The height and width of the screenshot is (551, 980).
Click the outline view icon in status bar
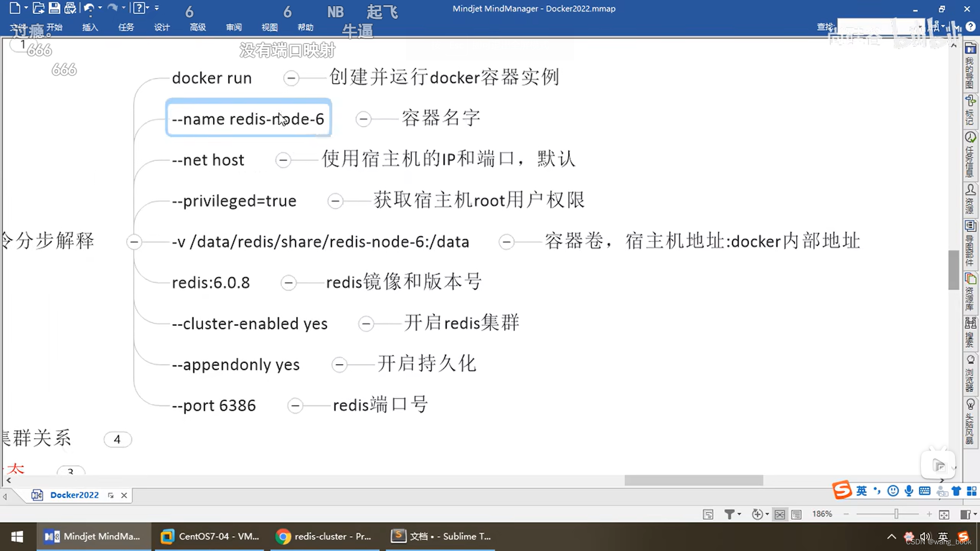pos(796,514)
